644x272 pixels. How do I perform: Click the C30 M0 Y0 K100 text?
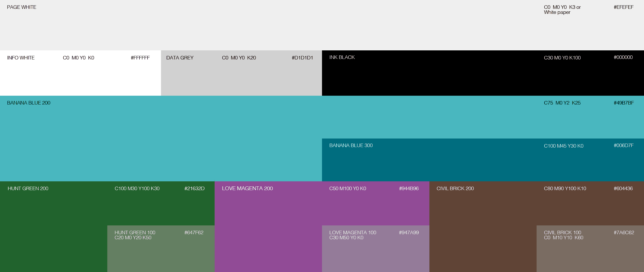pos(562,58)
